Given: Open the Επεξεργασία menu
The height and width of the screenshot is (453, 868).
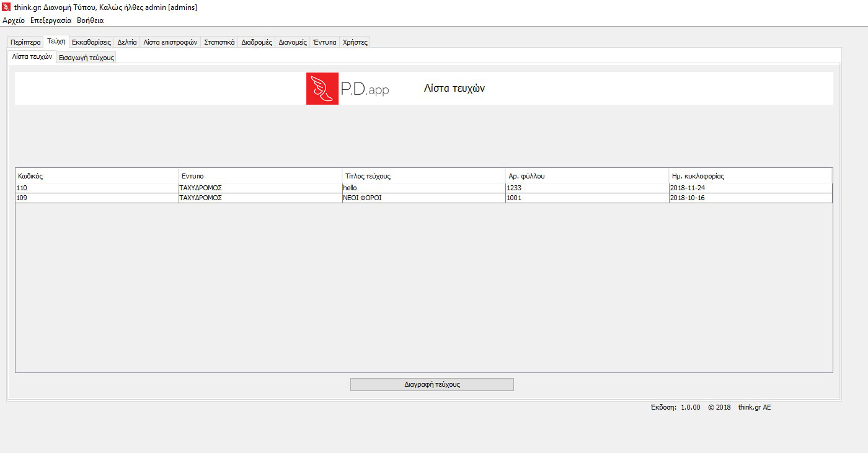Looking at the screenshot, I should point(51,20).
